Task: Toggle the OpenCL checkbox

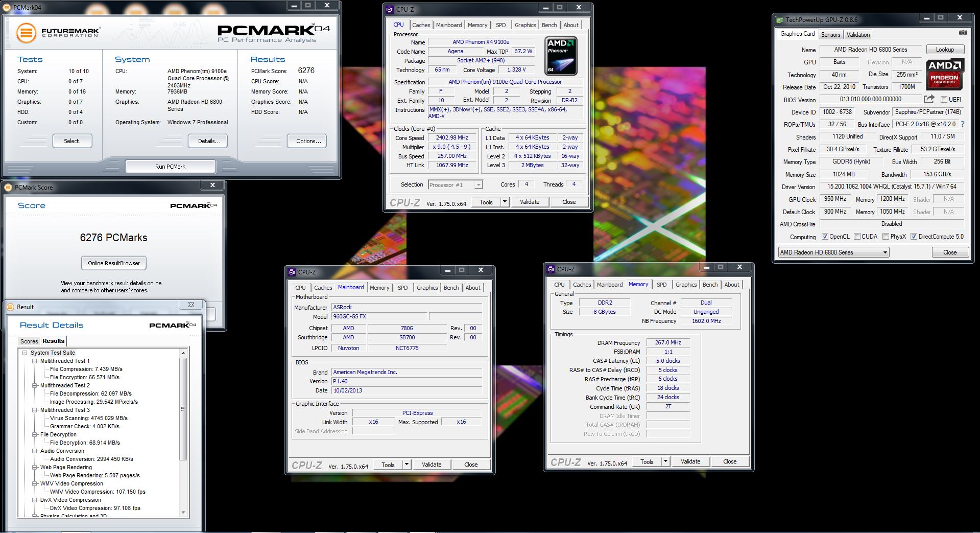Action: pyautogui.click(x=825, y=237)
